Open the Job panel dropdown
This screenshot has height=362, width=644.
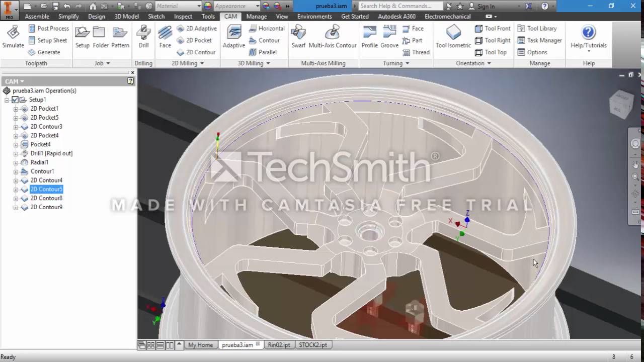tap(108, 63)
